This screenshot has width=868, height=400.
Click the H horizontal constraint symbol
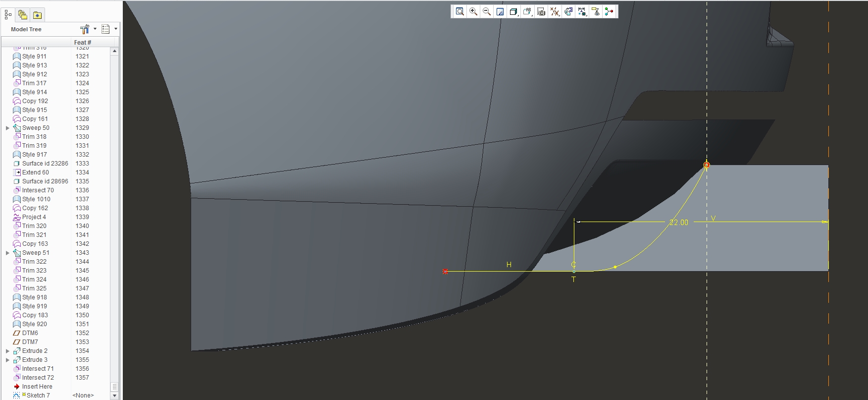pyautogui.click(x=509, y=265)
